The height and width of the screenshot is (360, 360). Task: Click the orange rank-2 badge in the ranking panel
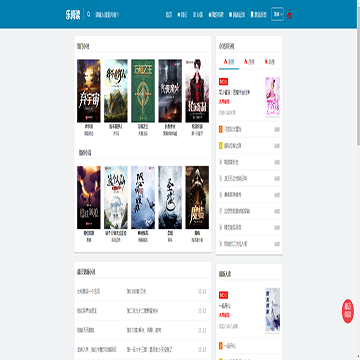[221, 129]
